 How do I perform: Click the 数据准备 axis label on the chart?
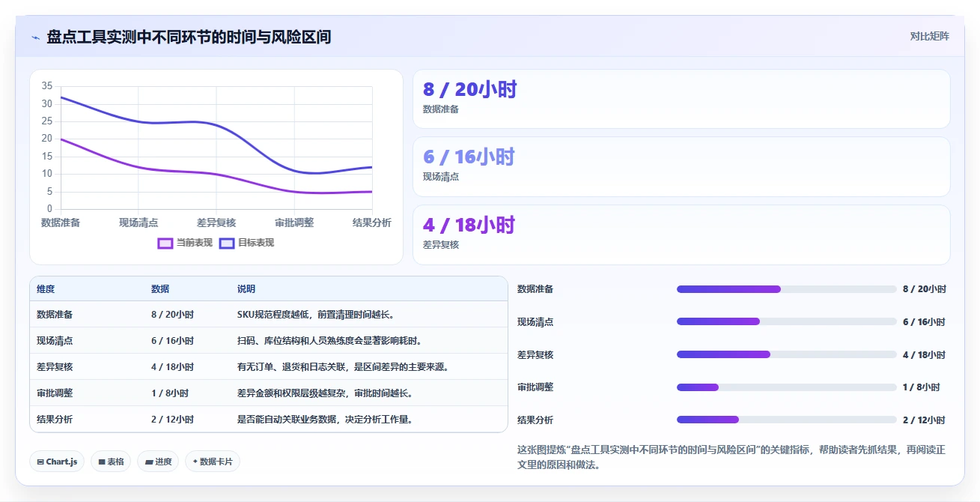[61, 223]
